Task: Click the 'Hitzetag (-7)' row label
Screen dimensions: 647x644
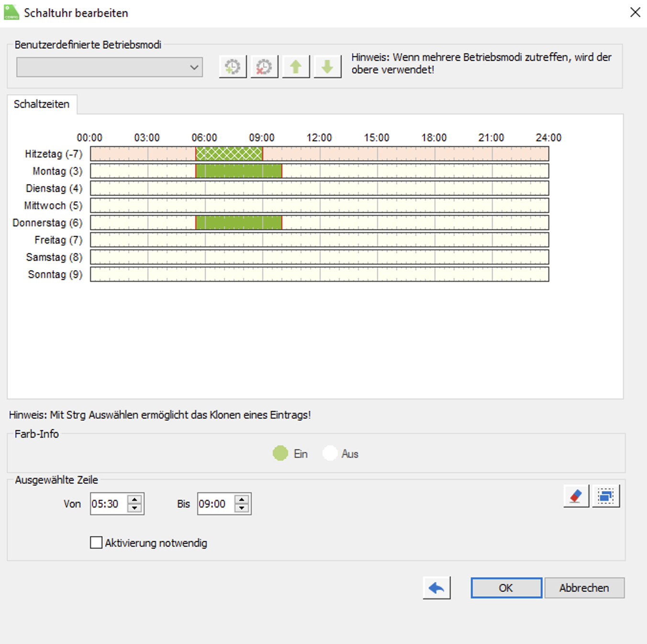Action: pos(54,154)
